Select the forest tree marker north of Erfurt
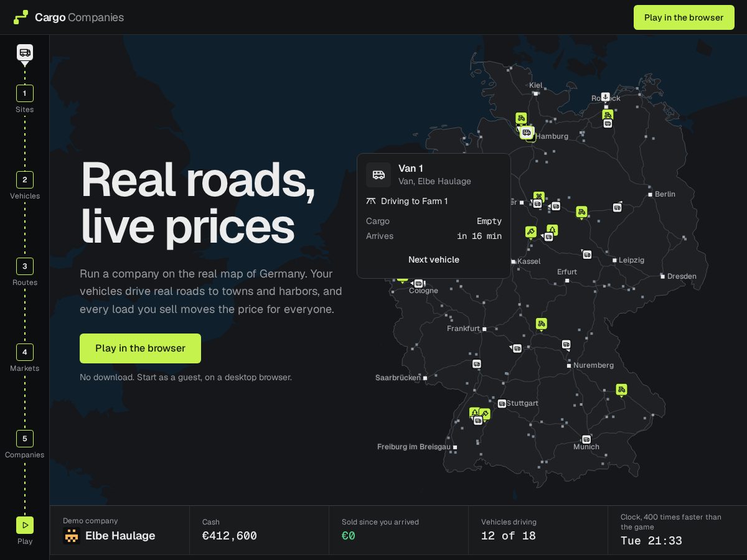Image resolution: width=747 pixels, height=560 pixels. coord(552,230)
